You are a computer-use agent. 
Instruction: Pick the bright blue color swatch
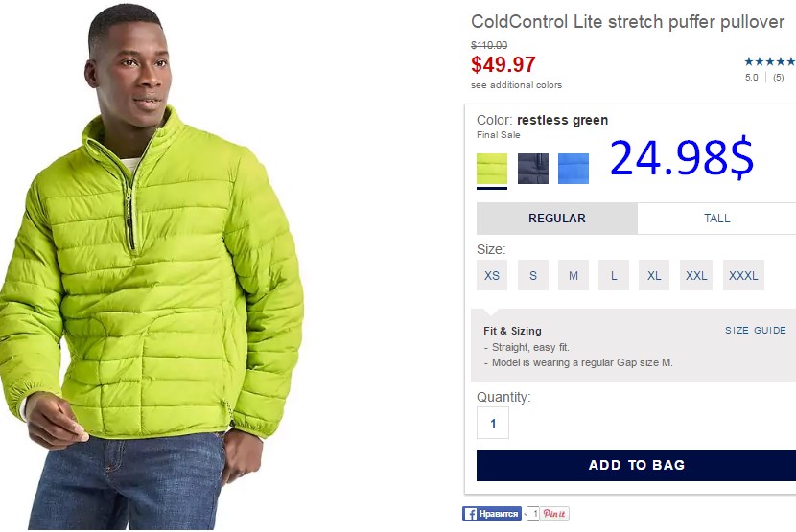574,169
